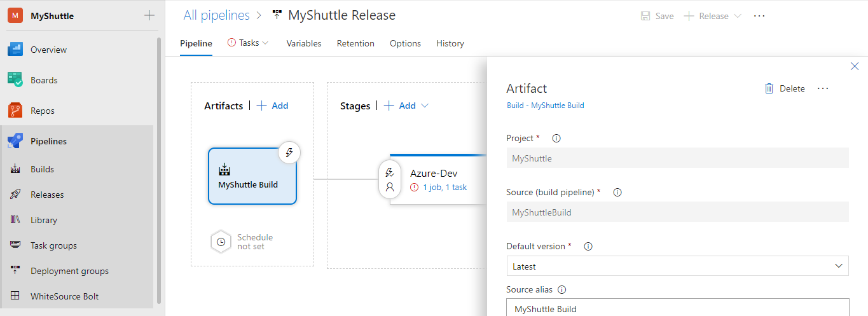Show info for Source (build pipeline)
868x316 pixels.
617,192
